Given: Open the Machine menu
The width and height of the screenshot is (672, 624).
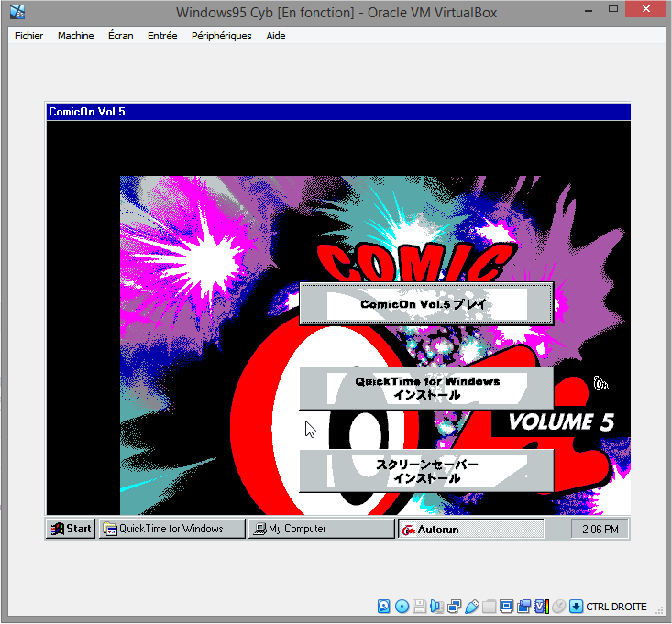Looking at the screenshot, I should coord(75,36).
